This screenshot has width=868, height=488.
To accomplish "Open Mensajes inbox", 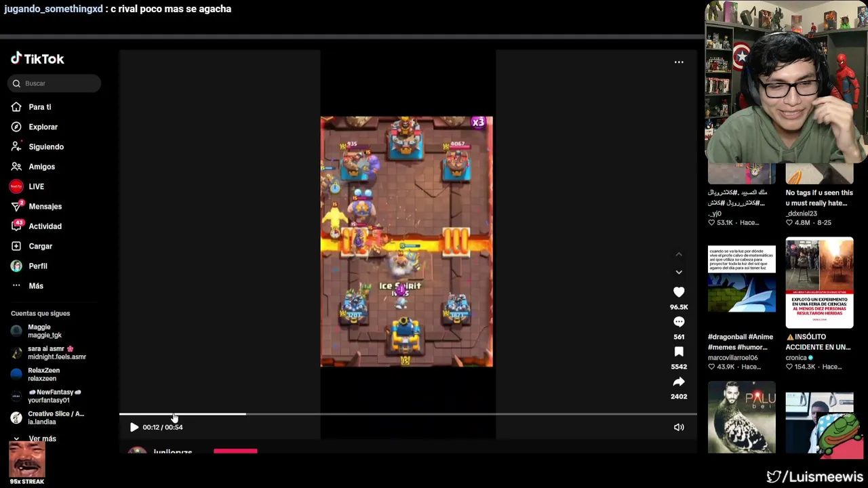I will tap(45, 206).
